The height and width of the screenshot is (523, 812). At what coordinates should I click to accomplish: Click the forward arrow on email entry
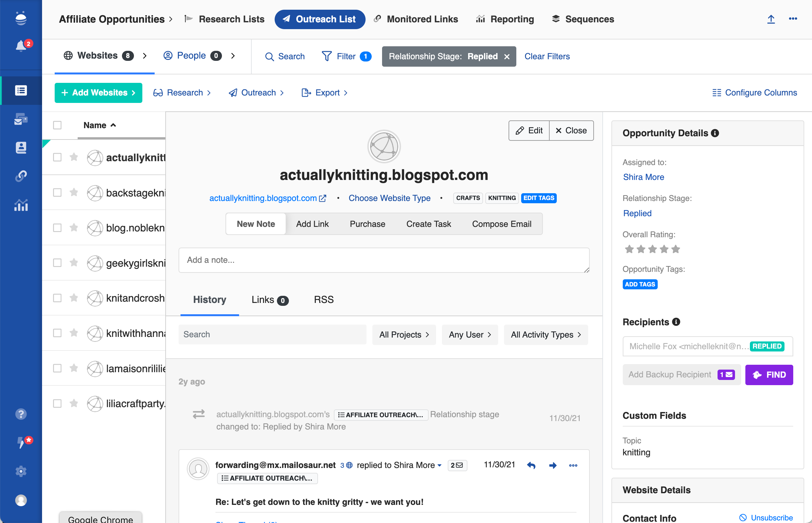pos(553,465)
